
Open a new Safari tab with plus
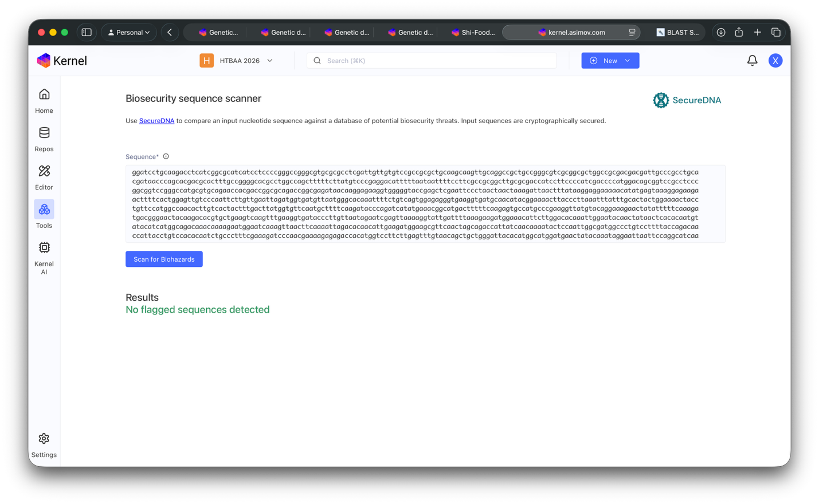[757, 33]
